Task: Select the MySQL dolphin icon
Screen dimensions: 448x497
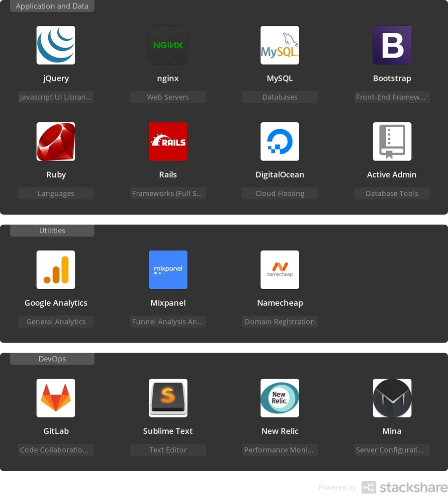Action: point(280,45)
